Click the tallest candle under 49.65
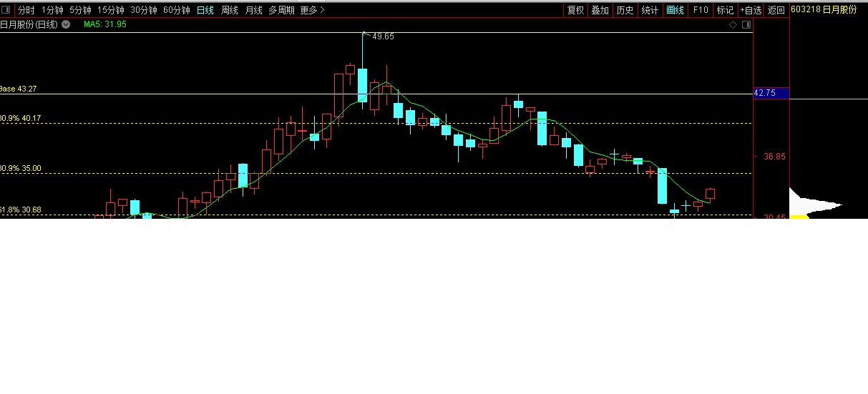This screenshot has width=868, height=394. pyautogui.click(x=362, y=85)
